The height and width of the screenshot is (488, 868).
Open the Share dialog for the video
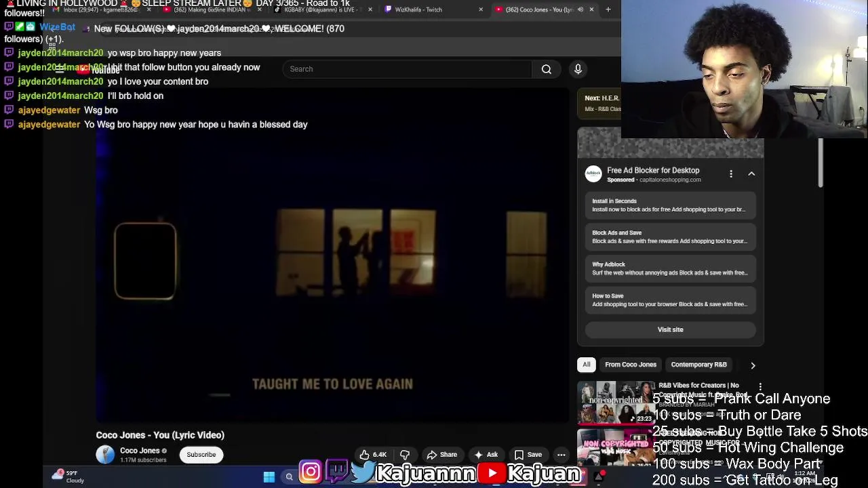pos(441,455)
